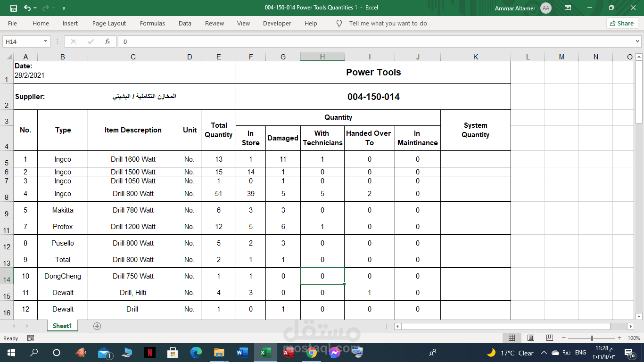Screen dimensions: 644x362
Task: Open the Developer ribbon tab
Action: (x=277, y=23)
